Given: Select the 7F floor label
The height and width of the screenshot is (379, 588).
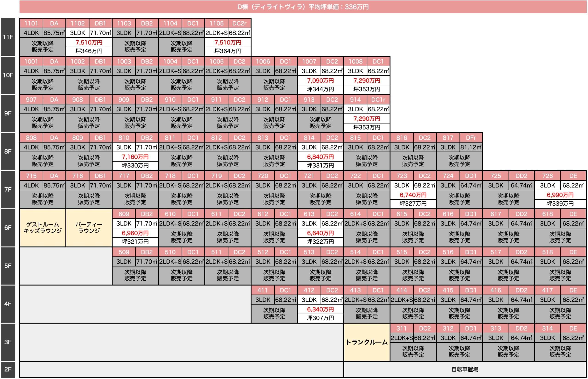Looking at the screenshot, I should coord(8,190).
